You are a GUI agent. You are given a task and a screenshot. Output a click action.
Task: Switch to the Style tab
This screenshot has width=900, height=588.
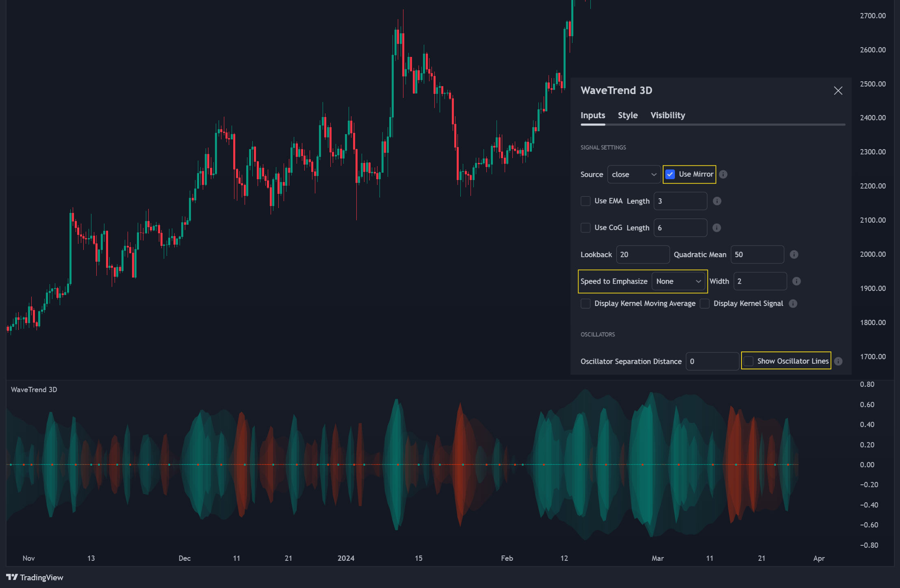point(627,115)
